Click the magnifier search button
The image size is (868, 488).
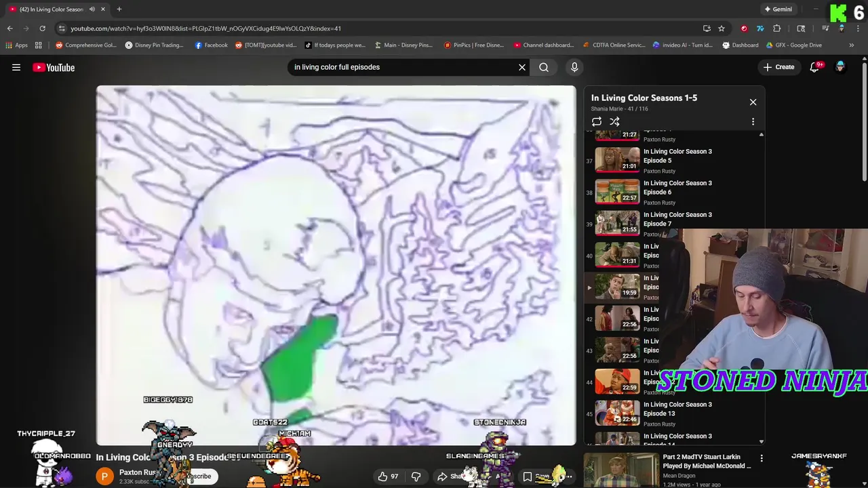point(544,67)
